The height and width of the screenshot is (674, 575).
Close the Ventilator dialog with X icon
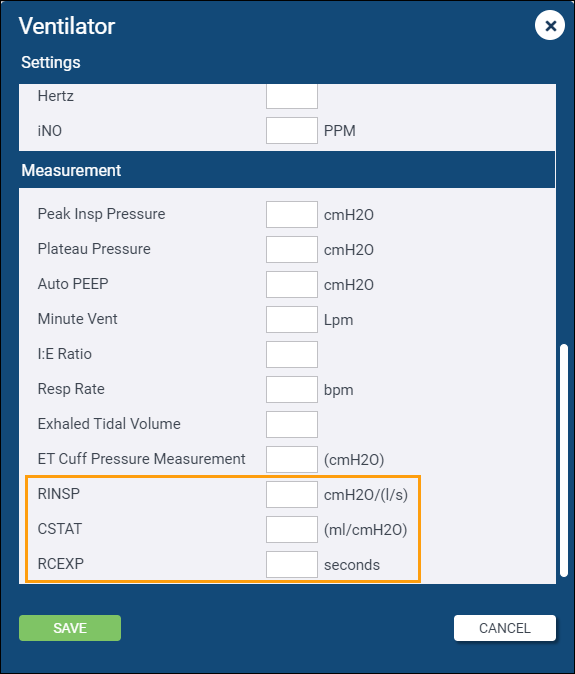(x=550, y=26)
